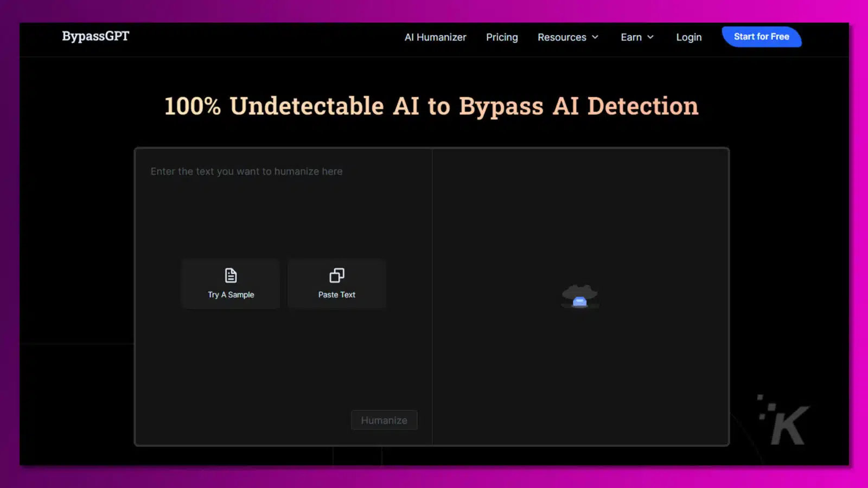Viewport: 868px width, 488px height.
Task: Open the Pricing nav item
Action: point(502,37)
